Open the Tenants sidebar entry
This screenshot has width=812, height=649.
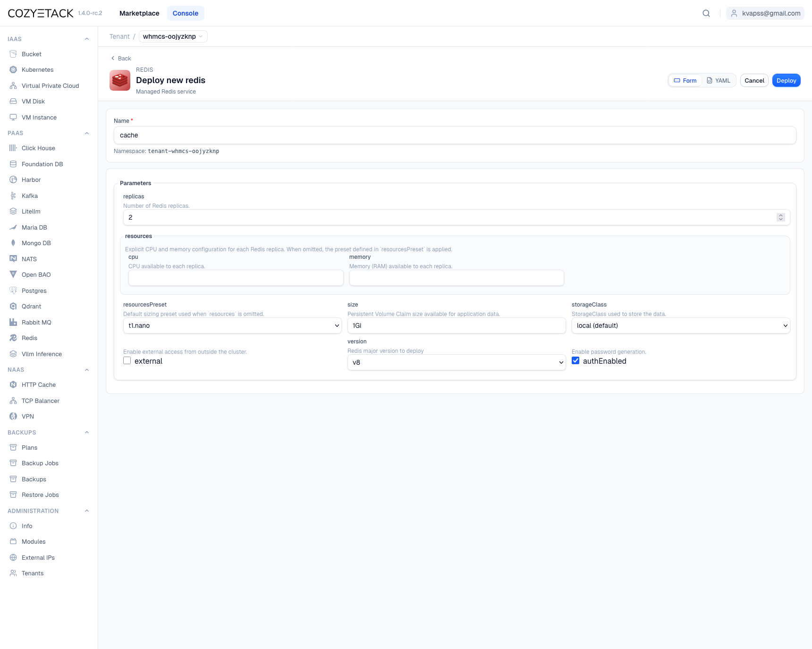(x=33, y=573)
